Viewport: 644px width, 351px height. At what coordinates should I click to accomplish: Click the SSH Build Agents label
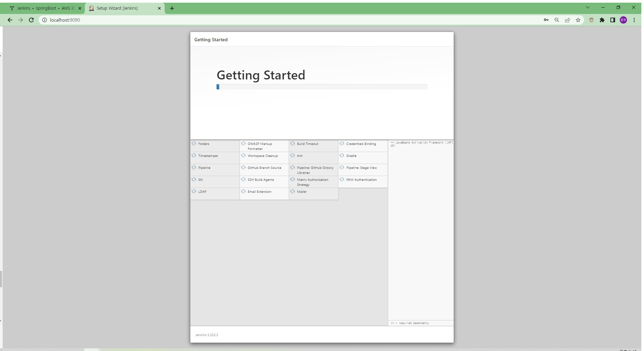[x=261, y=180]
